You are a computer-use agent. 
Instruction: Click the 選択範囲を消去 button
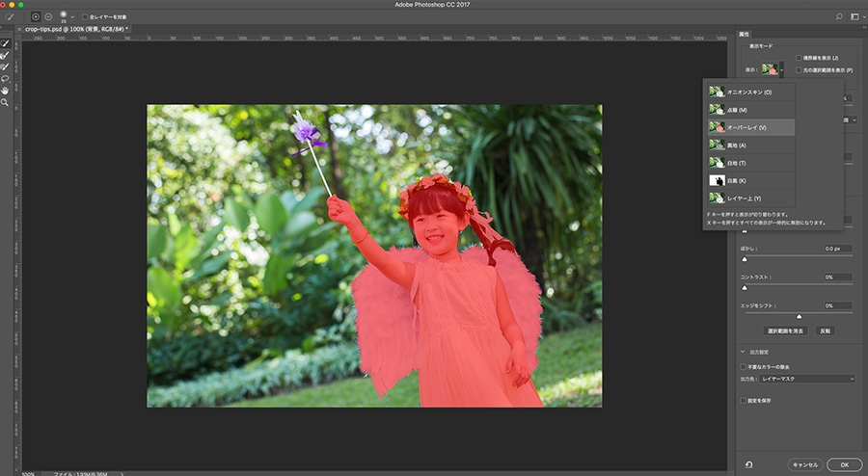coord(785,331)
